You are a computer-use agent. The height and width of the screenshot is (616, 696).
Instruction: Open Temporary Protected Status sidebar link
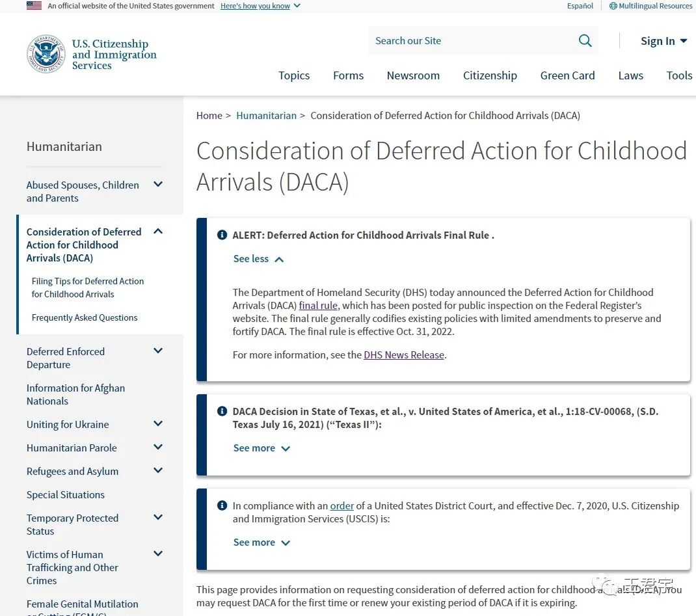tap(72, 524)
